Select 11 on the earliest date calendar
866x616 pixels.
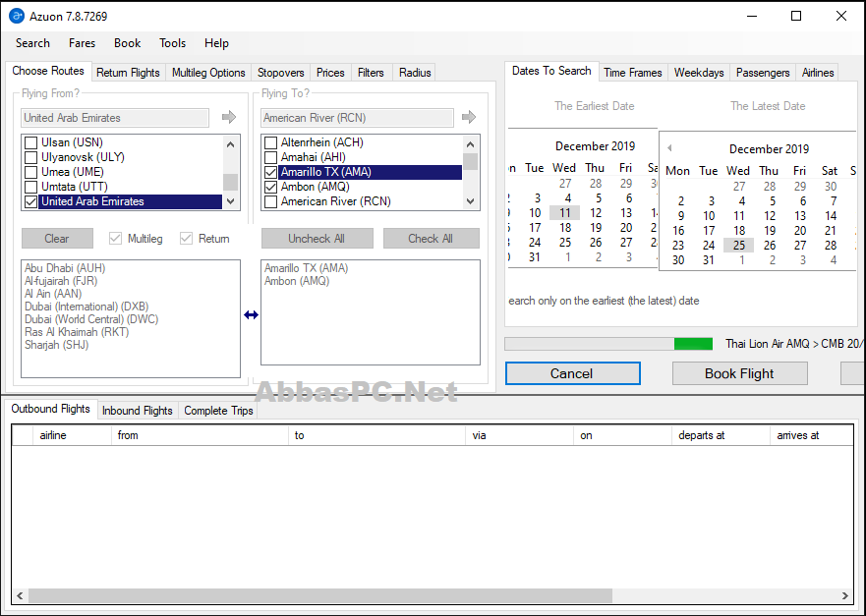tap(564, 212)
